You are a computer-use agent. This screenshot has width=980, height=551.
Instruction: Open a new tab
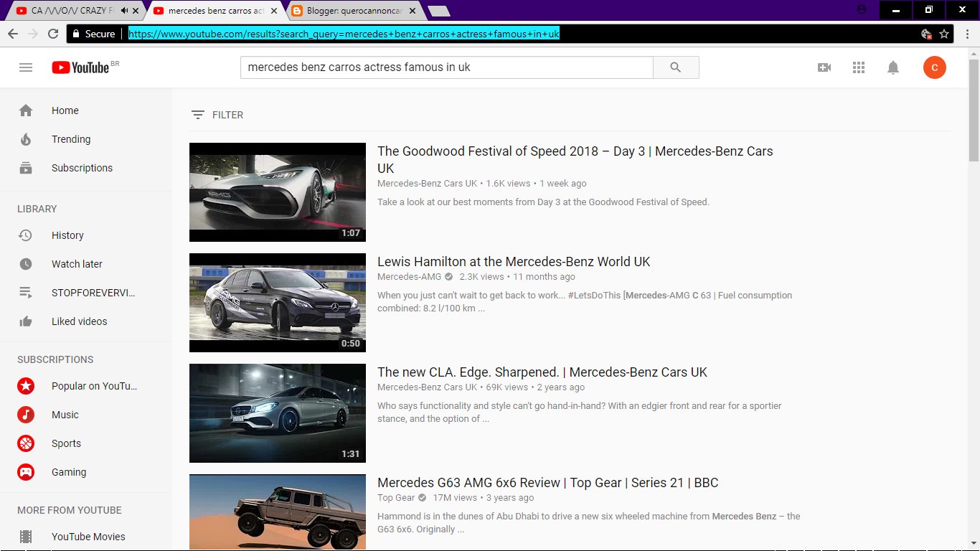[x=438, y=11]
